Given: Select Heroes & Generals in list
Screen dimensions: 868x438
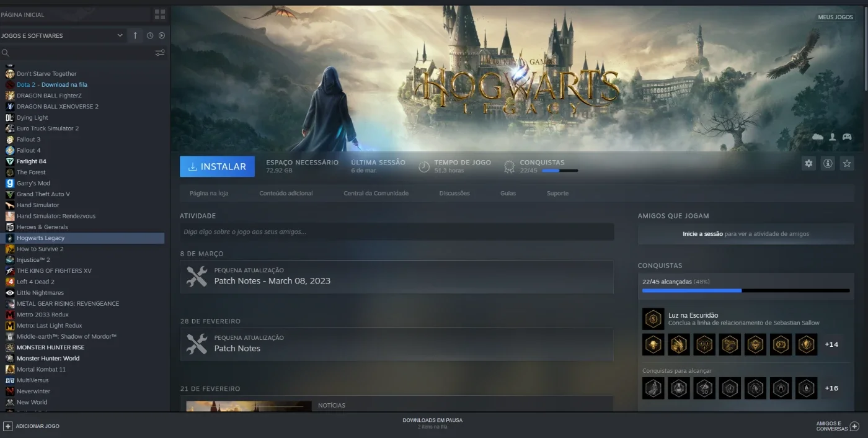Looking at the screenshot, I should pyautogui.click(x=42, y=227).
